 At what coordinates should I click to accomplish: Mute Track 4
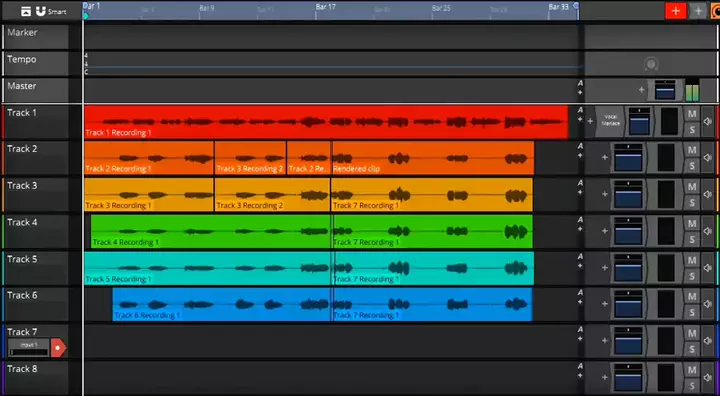692,224
